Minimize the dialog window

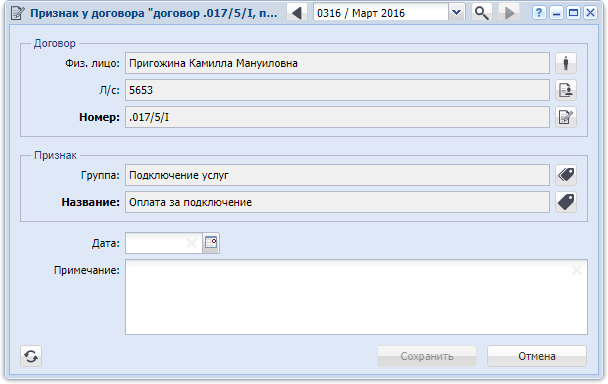click(556, 13)
